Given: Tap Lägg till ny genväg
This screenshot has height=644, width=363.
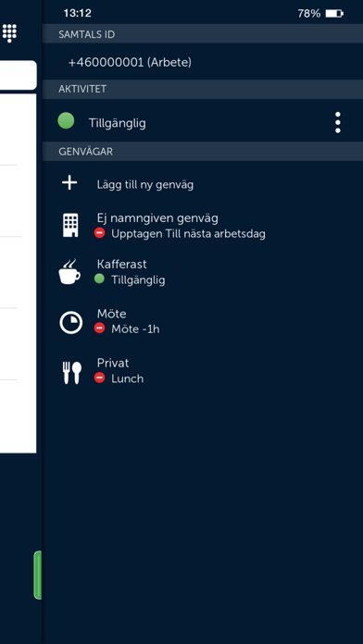Looking at the screenshot, I should (145, 185).
